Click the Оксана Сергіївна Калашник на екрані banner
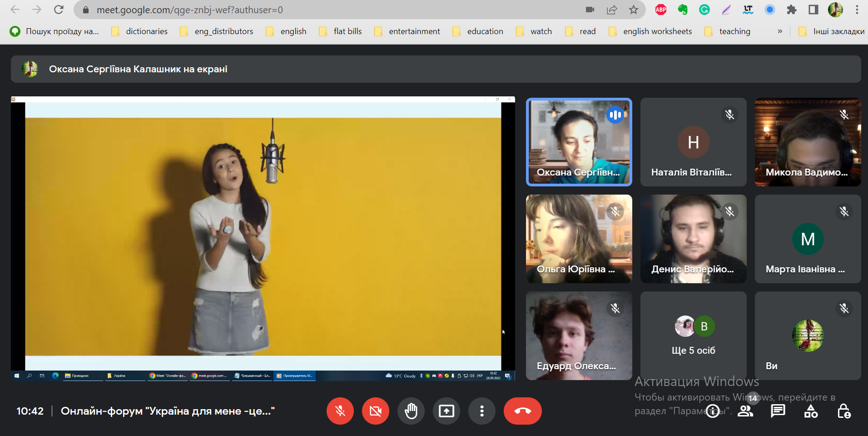This screenshot has height=436, width=868. pos(436,69)
